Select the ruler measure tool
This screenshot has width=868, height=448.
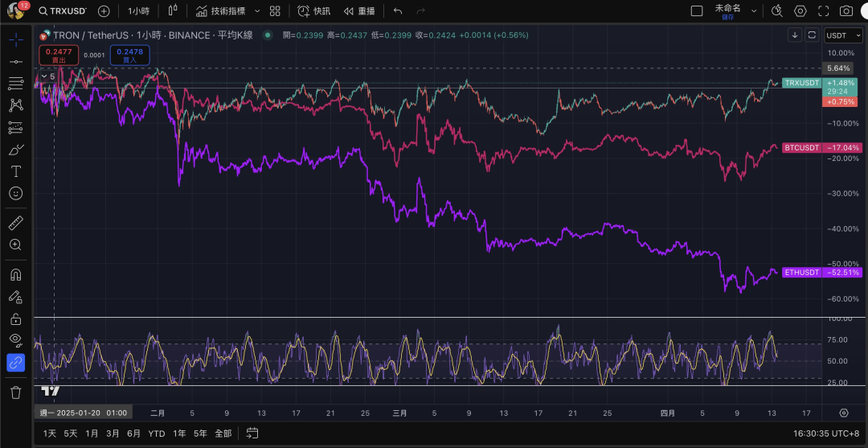coord(16,223)
